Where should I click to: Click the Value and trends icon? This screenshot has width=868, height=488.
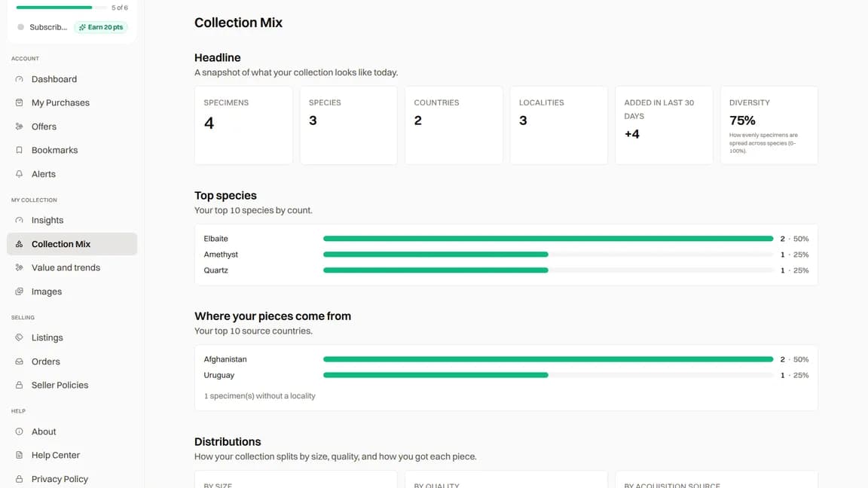click(20, 267)
